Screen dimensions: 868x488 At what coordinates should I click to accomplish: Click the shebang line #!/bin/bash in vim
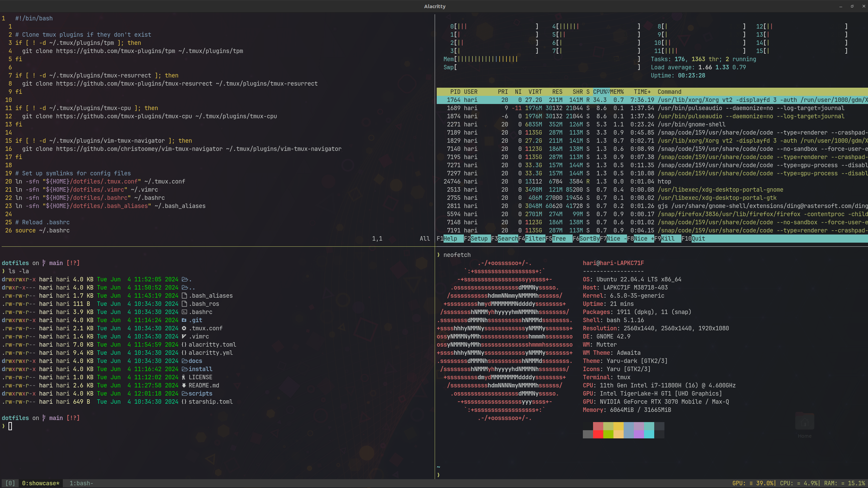pos(34,18)
